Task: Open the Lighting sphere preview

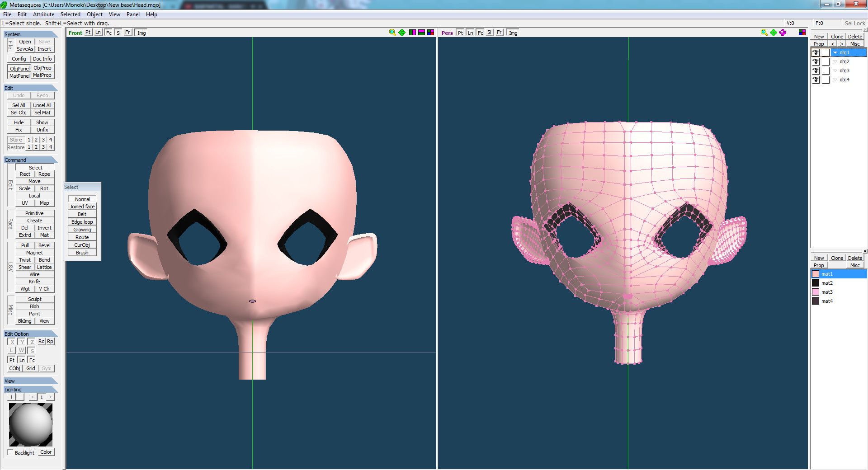Action: pos(30,424)
